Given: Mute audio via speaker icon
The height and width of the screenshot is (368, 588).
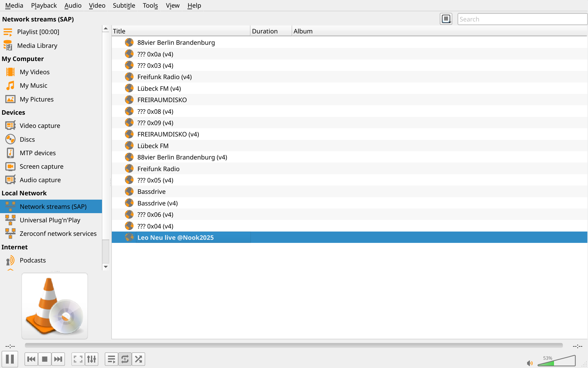Looking at the screenshot, I should tap(530, 363).
